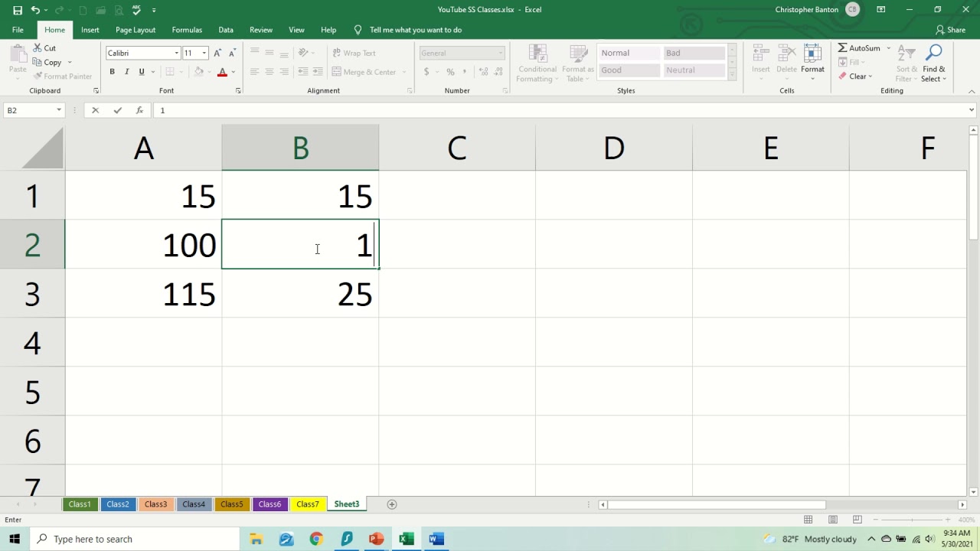Click the Format cells icon
The height and width of the screenshot is (551, 980).
(x=812, y=54)
